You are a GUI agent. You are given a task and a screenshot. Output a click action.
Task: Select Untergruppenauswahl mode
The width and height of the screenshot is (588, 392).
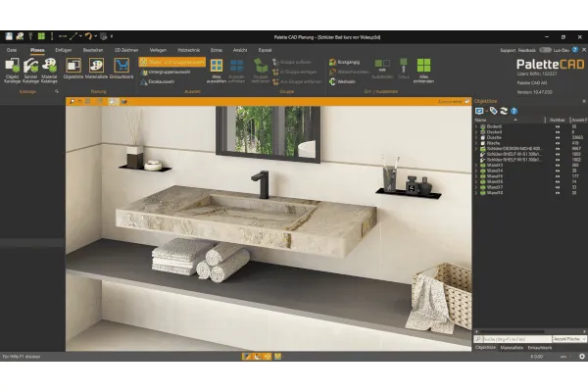click(x=167, y=72)
